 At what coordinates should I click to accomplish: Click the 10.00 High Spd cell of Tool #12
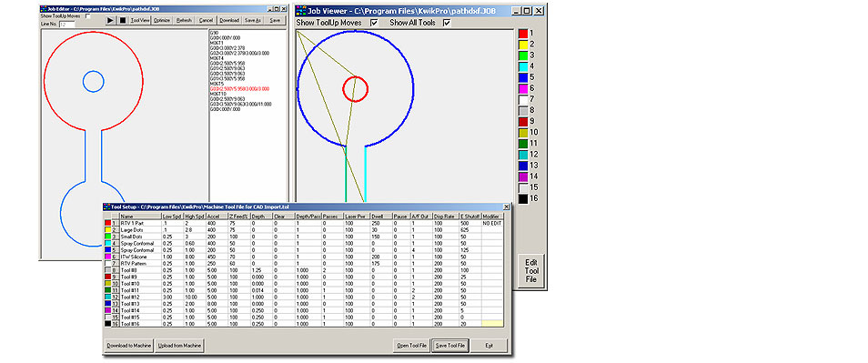(x=195, y=297)
